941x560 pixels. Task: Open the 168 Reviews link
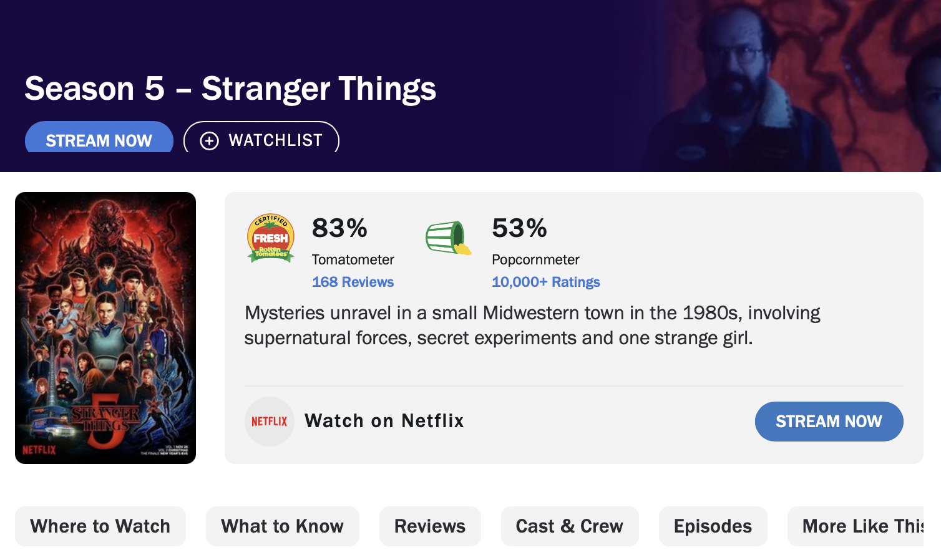click(x=353, y=282)
